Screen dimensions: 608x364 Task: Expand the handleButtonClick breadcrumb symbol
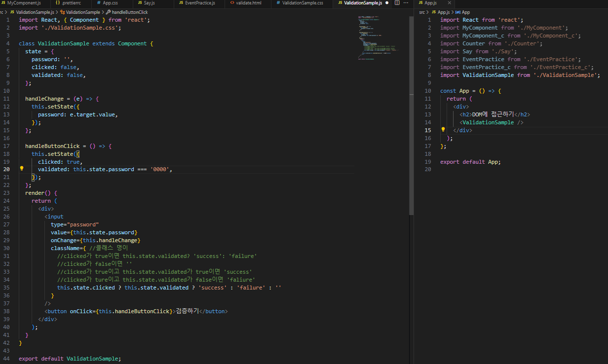click(130, 11)
